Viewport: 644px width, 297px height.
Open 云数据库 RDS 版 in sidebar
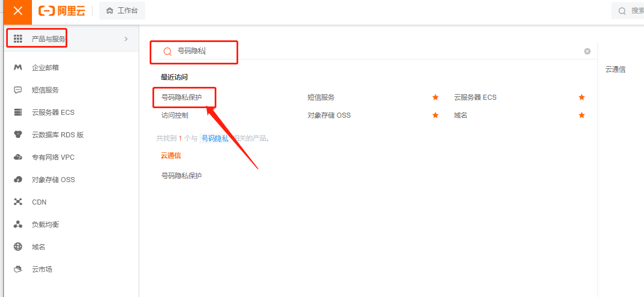coord(58,134)
